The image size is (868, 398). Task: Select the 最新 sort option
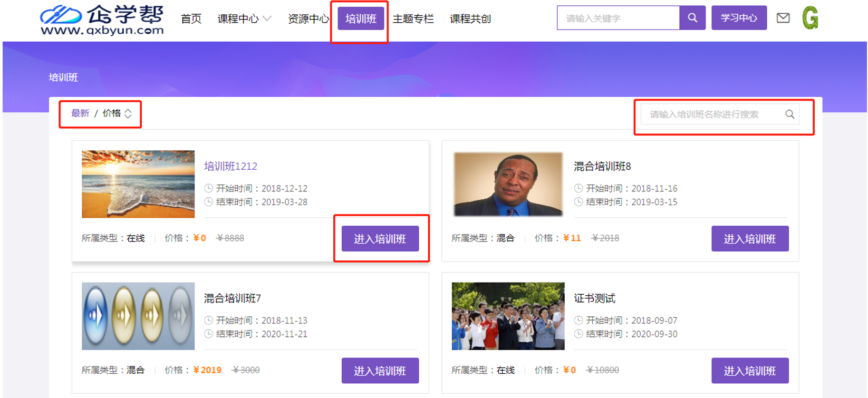80,113
